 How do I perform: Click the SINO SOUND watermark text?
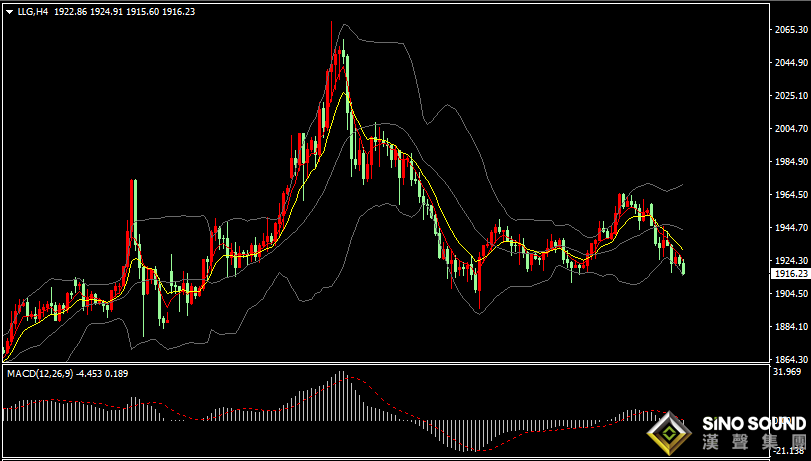point(754,425)
